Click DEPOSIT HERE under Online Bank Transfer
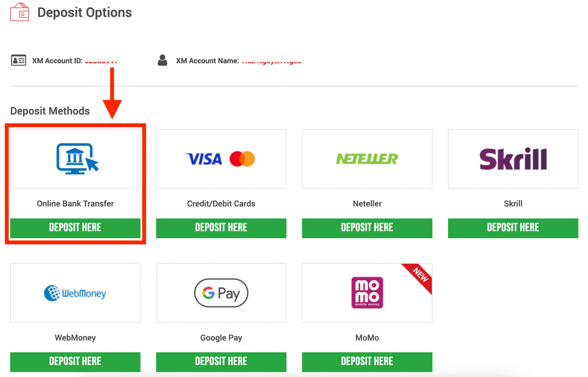 (75, 228)
